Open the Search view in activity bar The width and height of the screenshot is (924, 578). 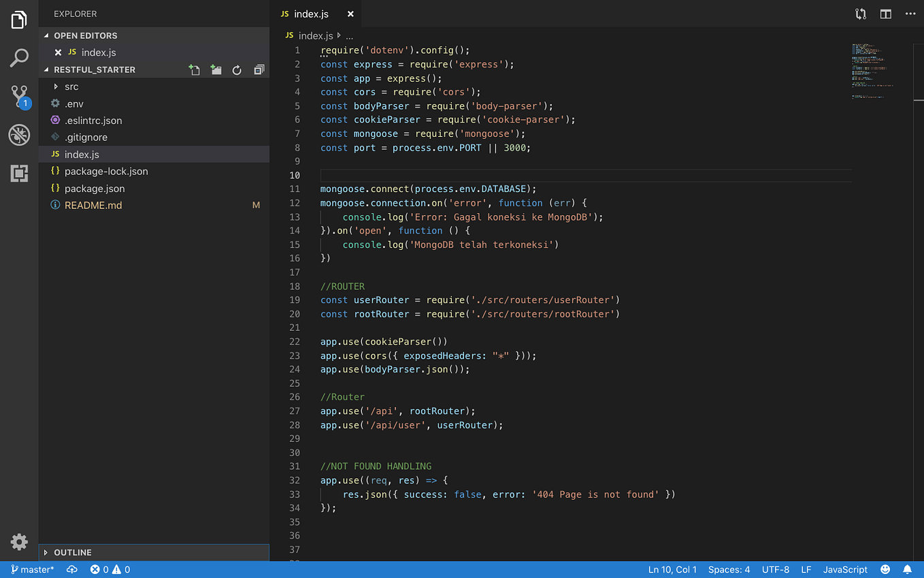(19, 59)
